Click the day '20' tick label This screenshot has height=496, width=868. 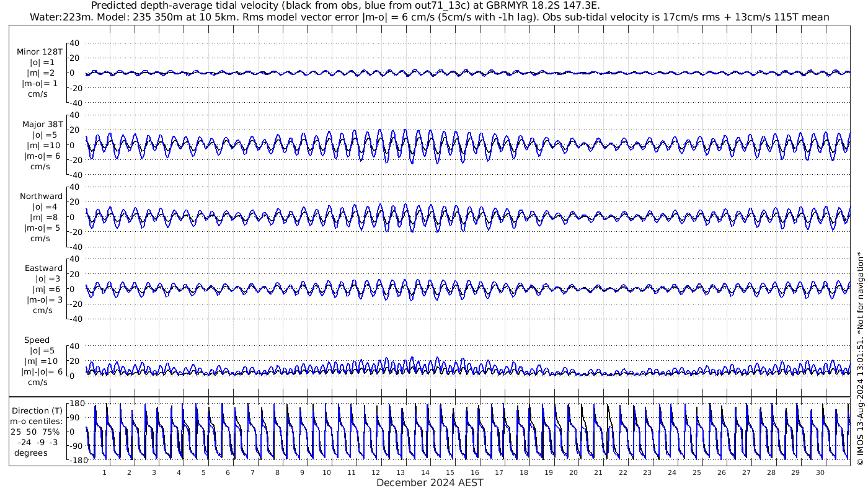573,472
